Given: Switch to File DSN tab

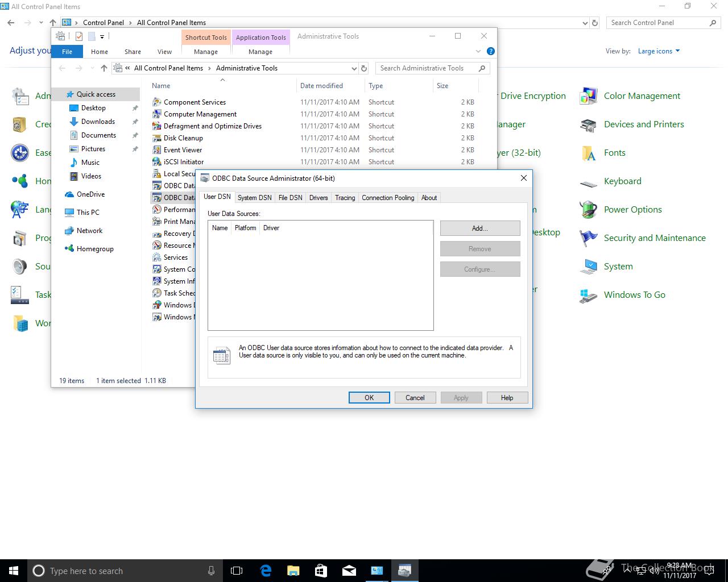Looking at the screenshot, I should (x=290, y=198).
